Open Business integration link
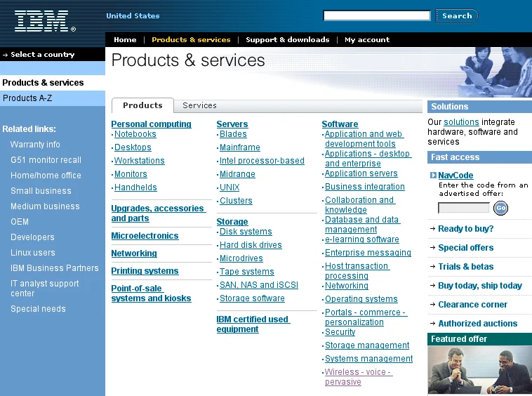532x396 pixels. 365,187
